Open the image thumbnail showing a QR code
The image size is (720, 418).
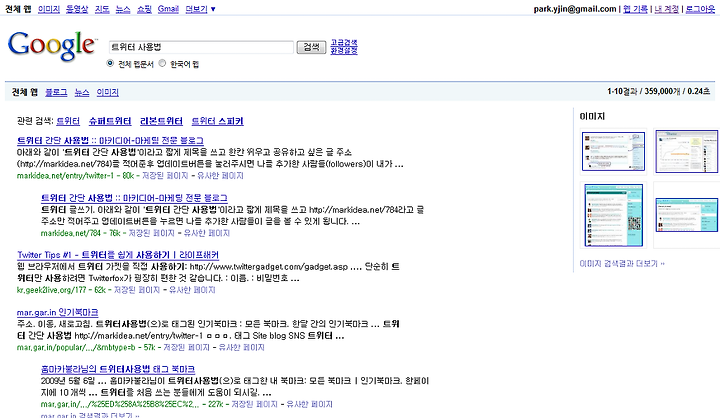(x=613, y=215)
